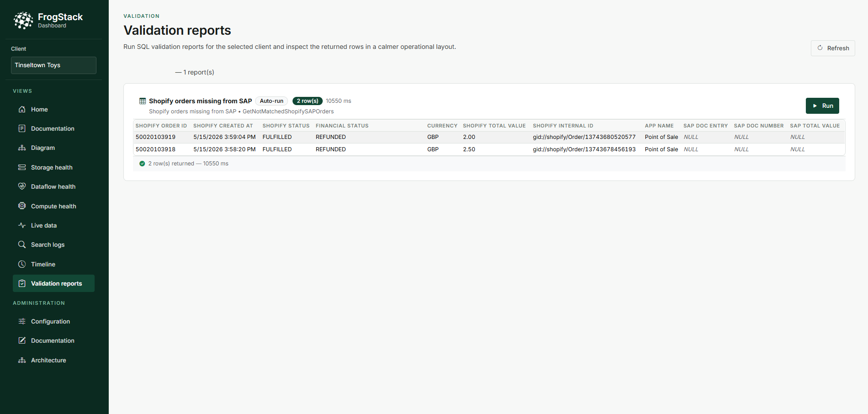Click the Shopify Order ID column header
This screenshot has height=414, width=868.
pos(161,126)
